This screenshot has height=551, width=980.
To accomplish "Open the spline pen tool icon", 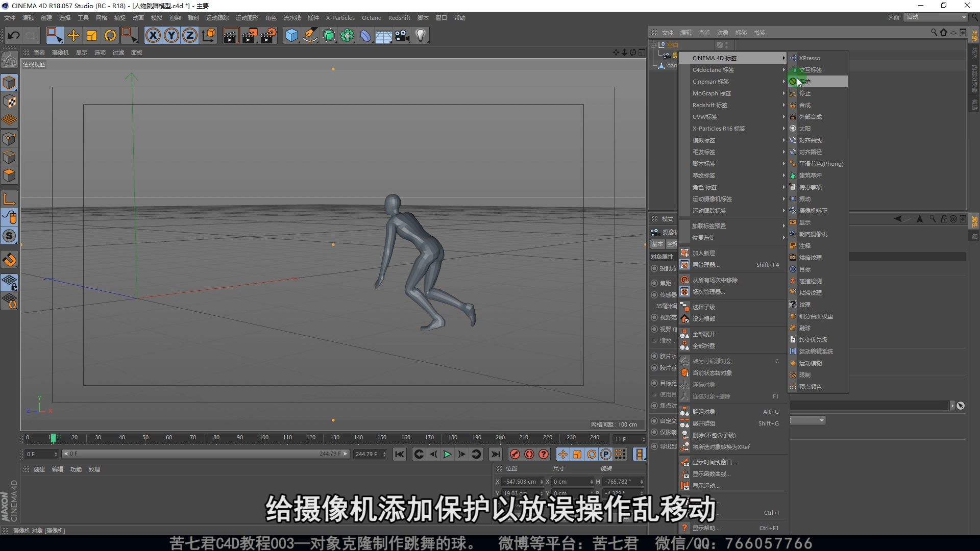I will pos(310,36).
